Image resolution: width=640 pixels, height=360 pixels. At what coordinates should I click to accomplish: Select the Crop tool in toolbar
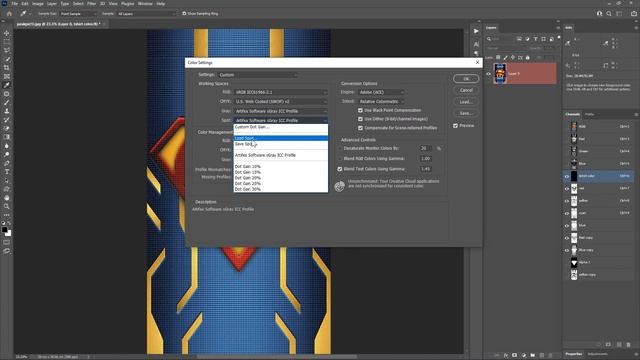(x=7, y=68)
